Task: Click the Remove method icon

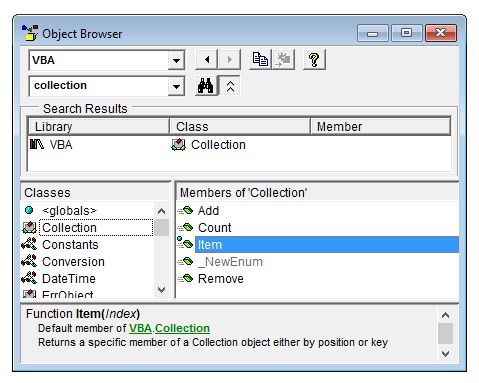Action: pos(185,279)
